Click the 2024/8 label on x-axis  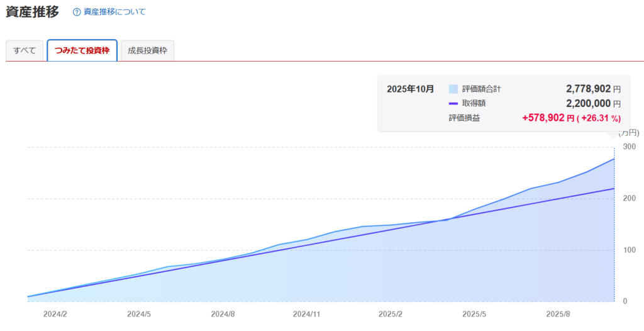click(x=223, y=313)
